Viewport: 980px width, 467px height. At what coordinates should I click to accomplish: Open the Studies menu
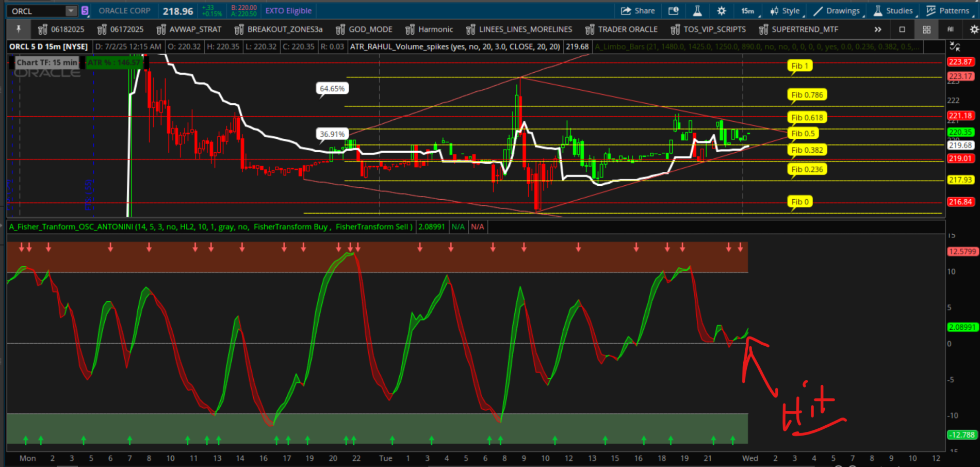(893, 11)
